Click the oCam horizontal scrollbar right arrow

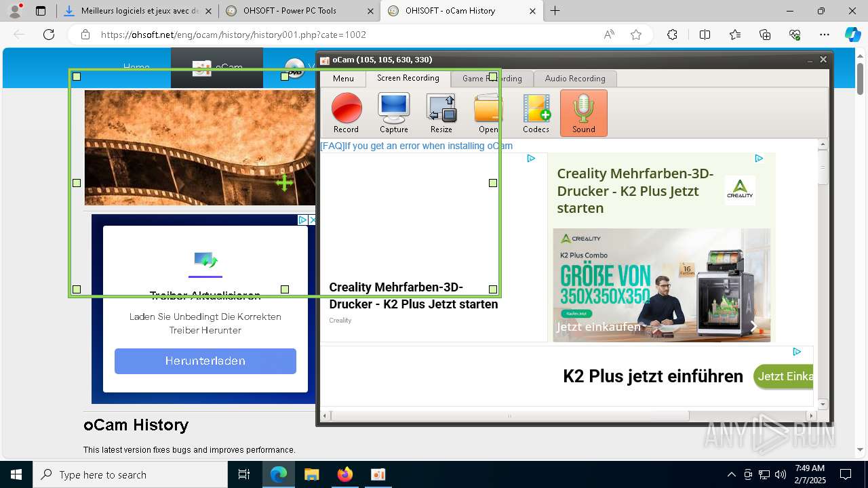812,415
